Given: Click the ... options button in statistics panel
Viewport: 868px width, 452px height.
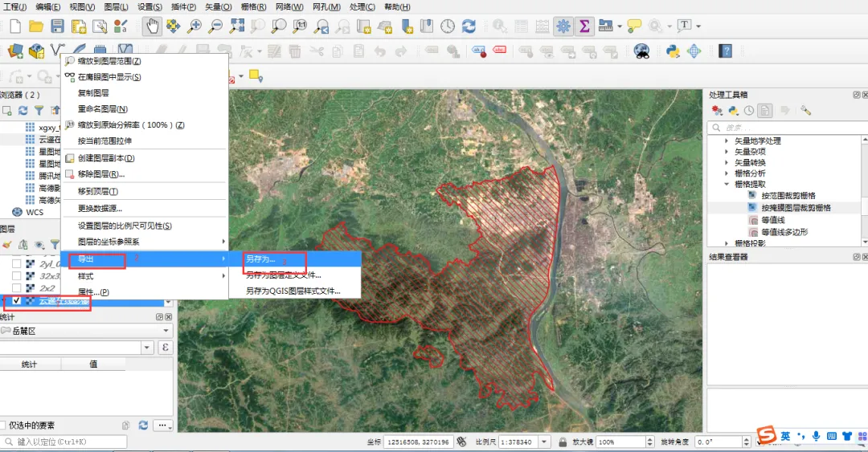Looking at the screenshot, I should pos(162,425).
